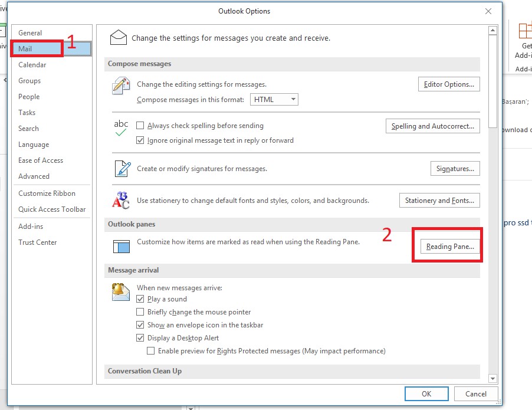
Task: Open the Add-ins options category
Action: point(52,226)
